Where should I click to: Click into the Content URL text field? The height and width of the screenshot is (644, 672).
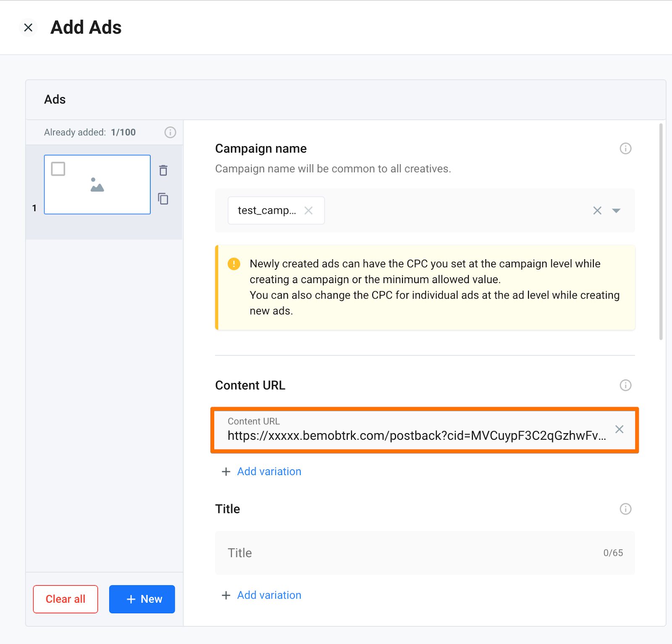[x=416, y=435]
